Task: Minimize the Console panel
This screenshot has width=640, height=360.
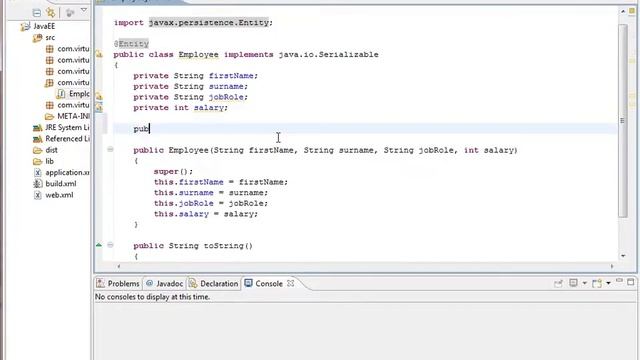Action: (x=620, y=281)
